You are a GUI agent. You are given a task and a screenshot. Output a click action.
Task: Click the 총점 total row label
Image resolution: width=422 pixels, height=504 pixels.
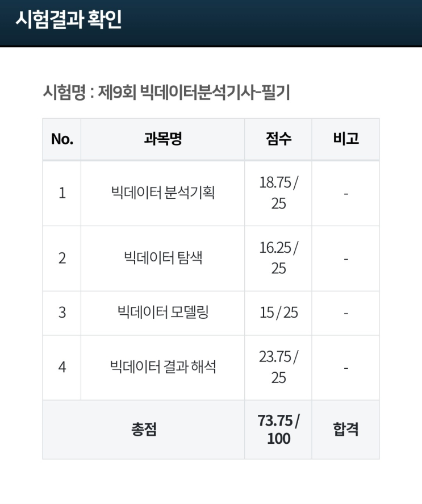(143, 429)
